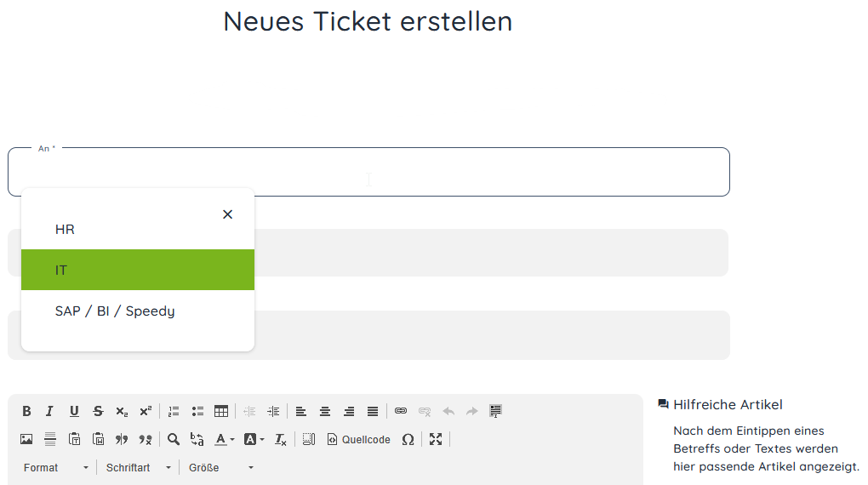This screenshot has height=485, width=868.
Task: Click the Quellcode source button
Action: click(x=358, y=439)
